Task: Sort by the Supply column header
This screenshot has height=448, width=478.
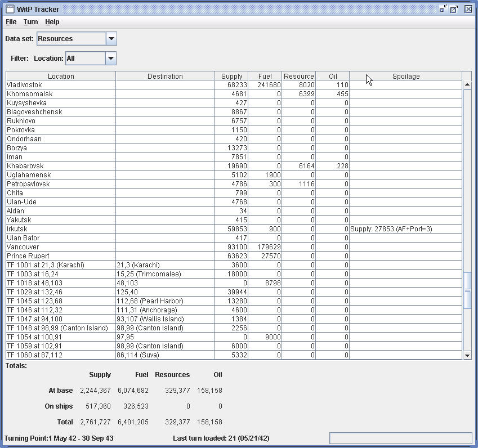Action: [231, 76]
